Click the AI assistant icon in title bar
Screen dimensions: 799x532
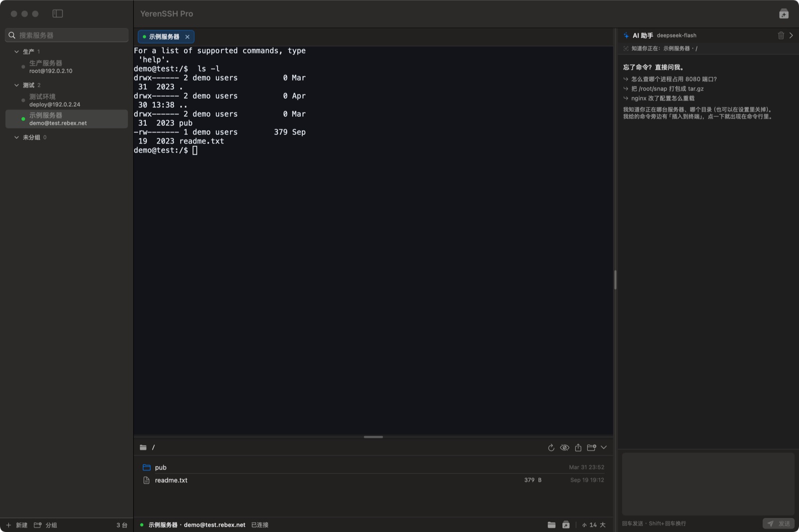pos(784,14)
